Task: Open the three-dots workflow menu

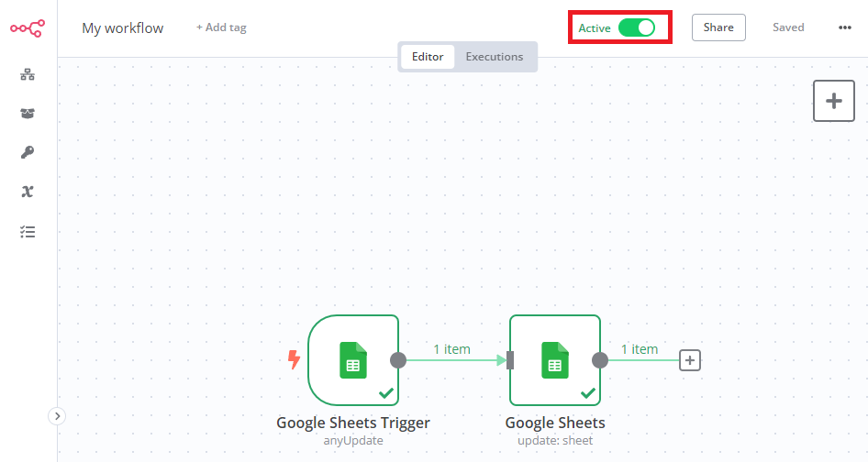Action: pos(845,27)
